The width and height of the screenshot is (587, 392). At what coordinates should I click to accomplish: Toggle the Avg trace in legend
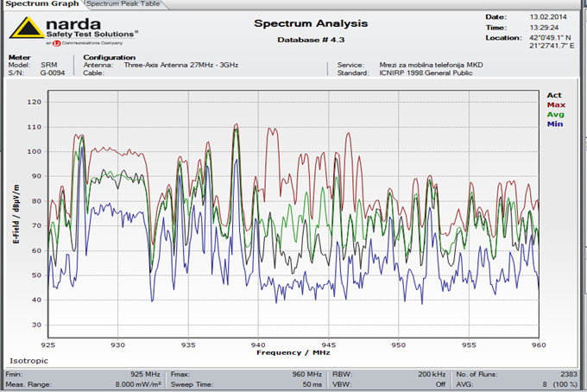(x=554, y=114)
